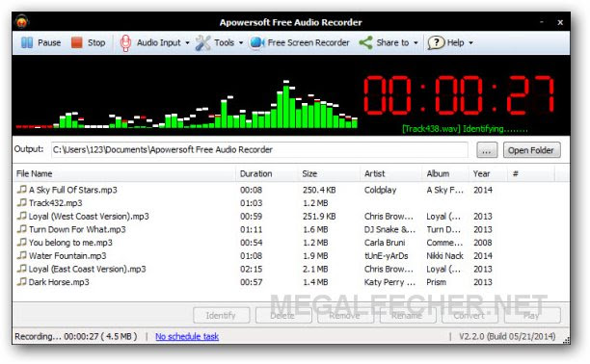The image size is (590, 364).
Task: Open the Help menu label
Action: click(456, 43)
